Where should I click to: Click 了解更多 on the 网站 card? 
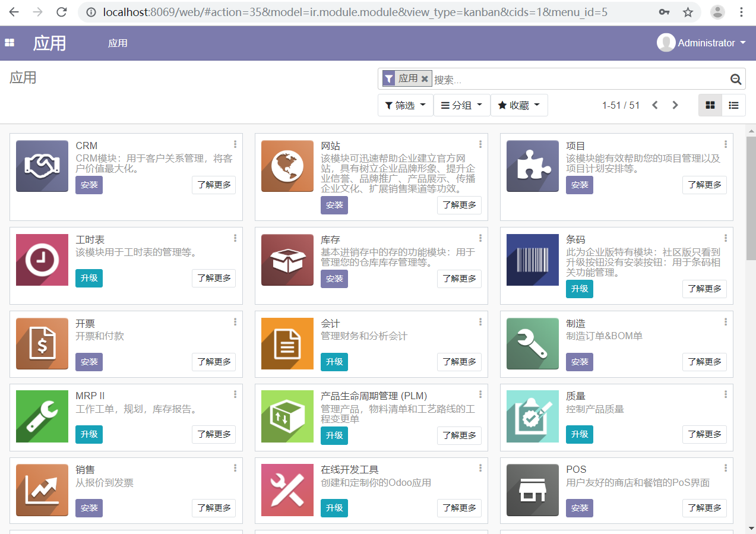point(459,205)
